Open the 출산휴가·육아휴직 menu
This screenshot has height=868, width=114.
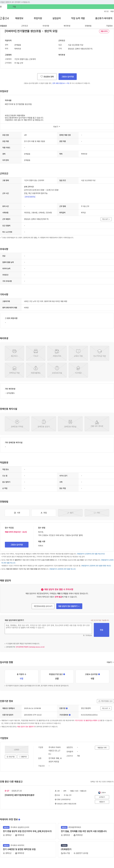click(104, 18)
